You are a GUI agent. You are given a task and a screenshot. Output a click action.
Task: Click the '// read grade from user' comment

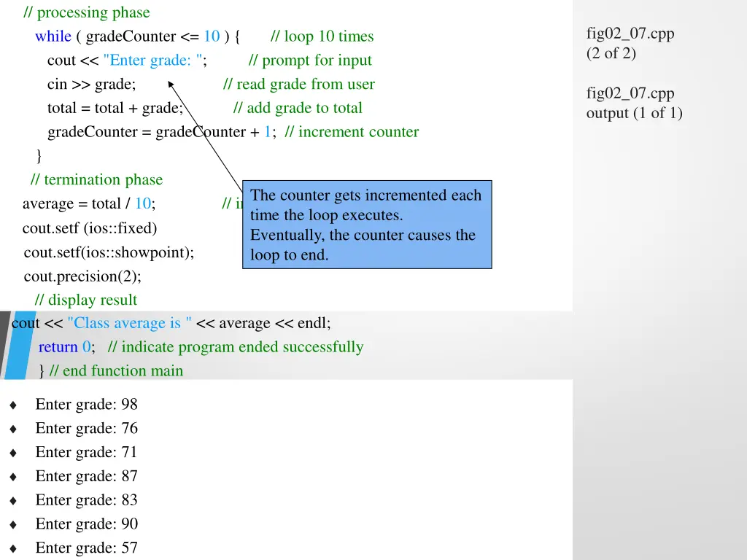tap(299, 85)
